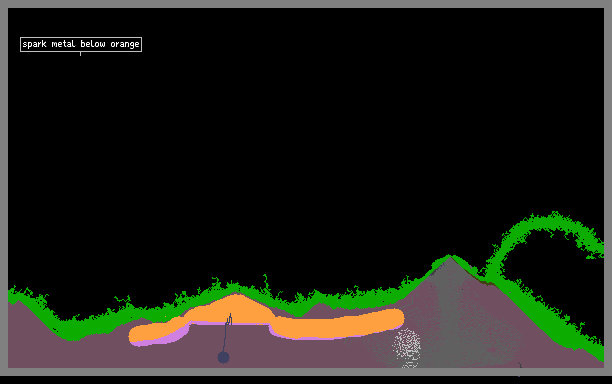Screen dimensions: 612x384
Task: Click the empty black sky area
Action: 304,137
